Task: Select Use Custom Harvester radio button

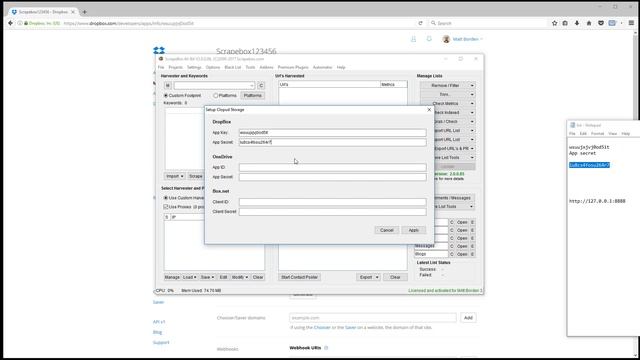Action: pyautogui.click(x=166, y=198)
